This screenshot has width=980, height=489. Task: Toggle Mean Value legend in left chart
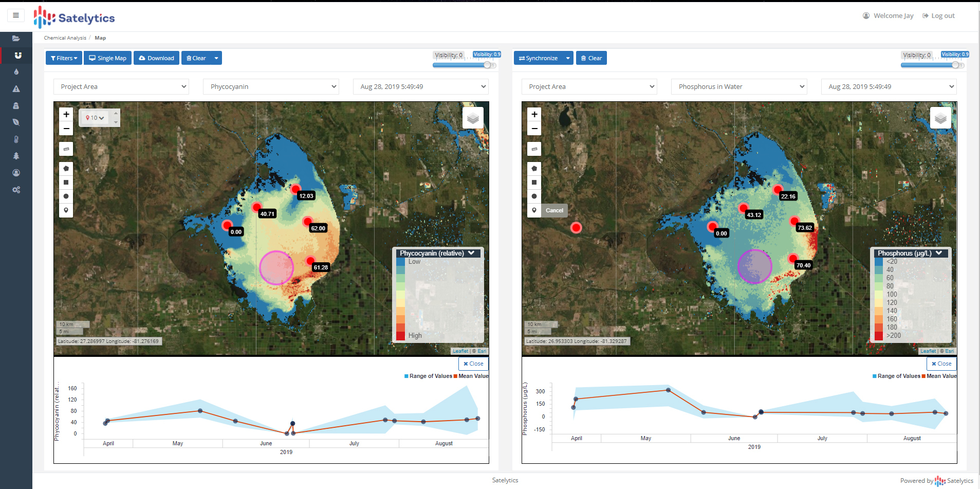click(x=471, y=376)
